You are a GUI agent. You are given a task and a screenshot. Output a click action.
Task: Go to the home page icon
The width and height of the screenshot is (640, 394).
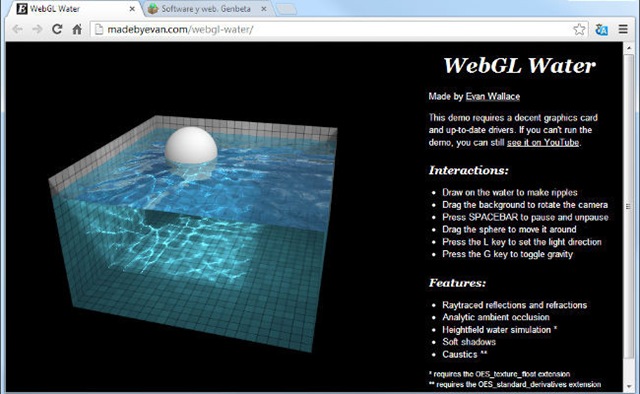[x=77, y=29]
